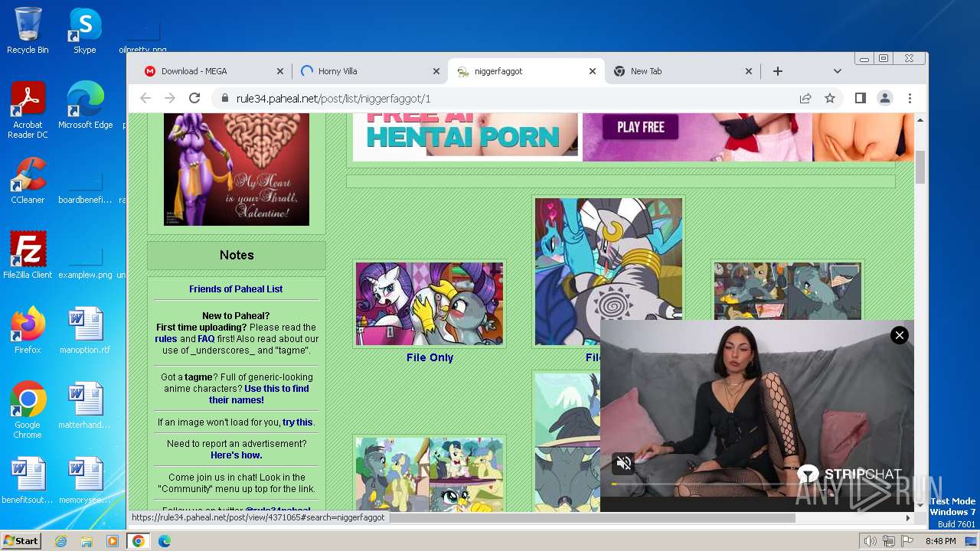Open Skype desktop shortcut
The height and width of the screenshot is (551, 980).
pos(85,31)
